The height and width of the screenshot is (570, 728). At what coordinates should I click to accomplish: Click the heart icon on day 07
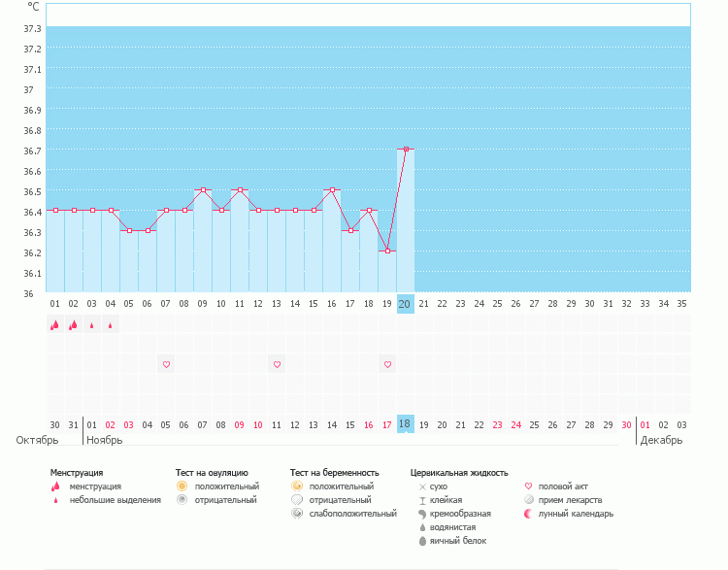(166, 364)
